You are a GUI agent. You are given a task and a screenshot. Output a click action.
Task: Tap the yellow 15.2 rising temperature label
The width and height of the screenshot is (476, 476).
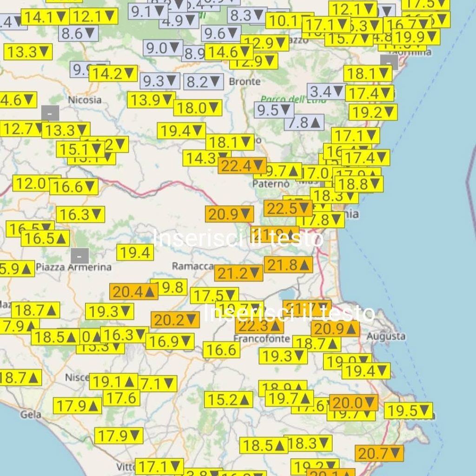(x=229, y=399)
